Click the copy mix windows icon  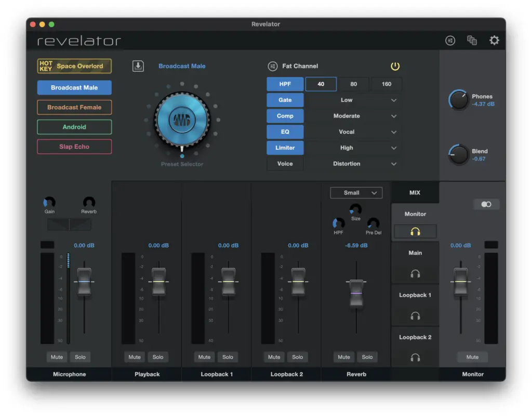click(x=472, y=41)
